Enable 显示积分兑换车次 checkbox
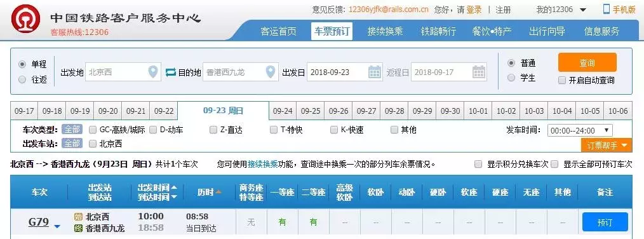This screenshot has height=239, width=644. pyautogui.click(x=478, y=164)
